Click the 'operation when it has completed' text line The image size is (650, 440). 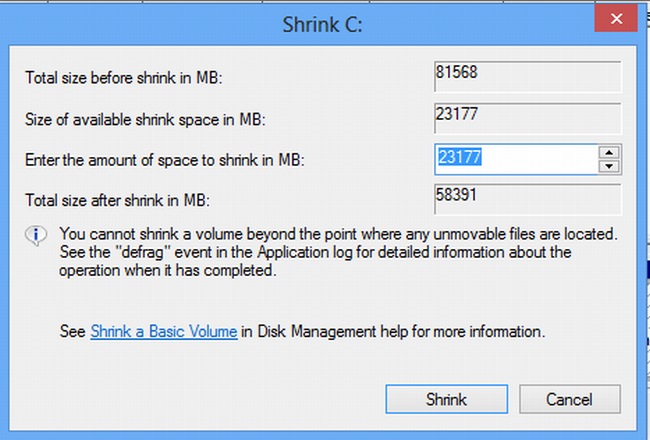165,270
